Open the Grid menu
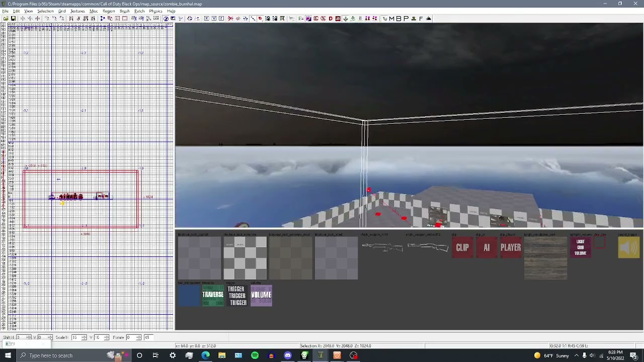644x362 pixels. pos(62,11)
